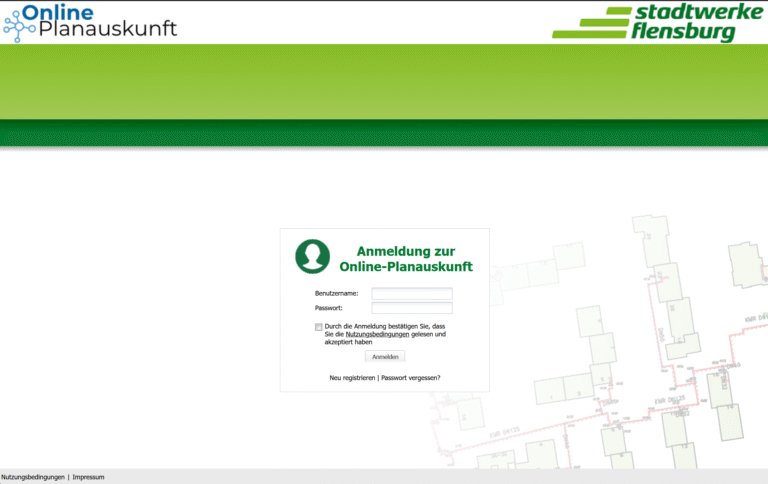Click the light green header banner
This screenshot has width=768, height=484.
pyautogui.click(x=384, y=80)
